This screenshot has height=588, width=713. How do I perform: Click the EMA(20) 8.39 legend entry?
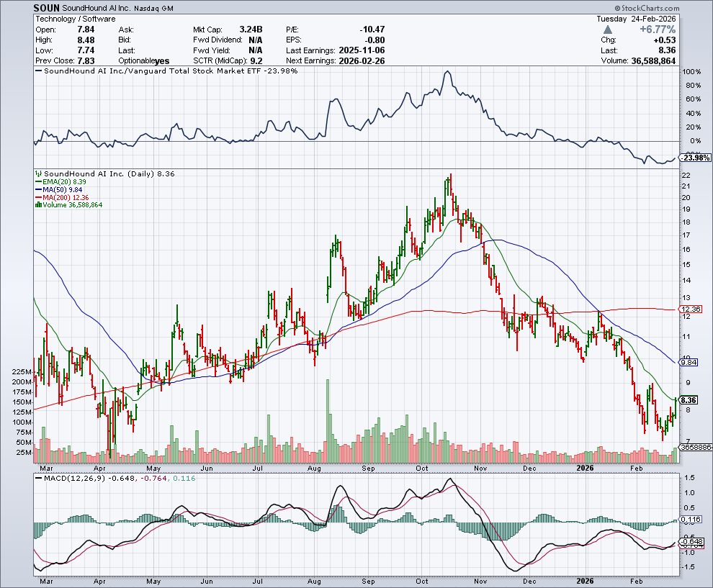point(61,181)
